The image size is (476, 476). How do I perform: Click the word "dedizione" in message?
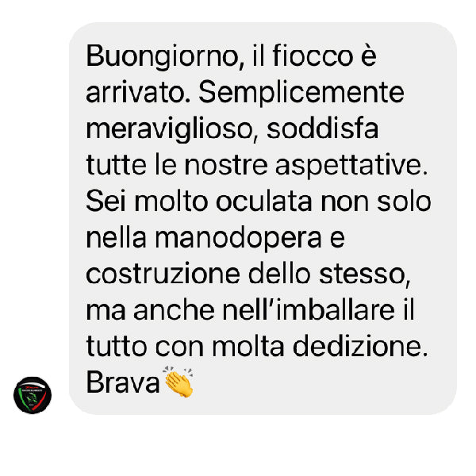coord(357,347)
